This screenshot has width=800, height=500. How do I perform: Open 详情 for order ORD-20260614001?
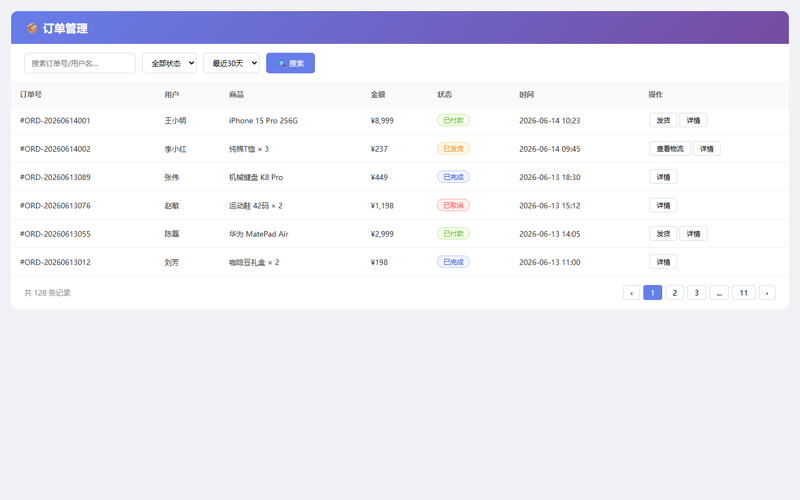(x=693, y=120)
